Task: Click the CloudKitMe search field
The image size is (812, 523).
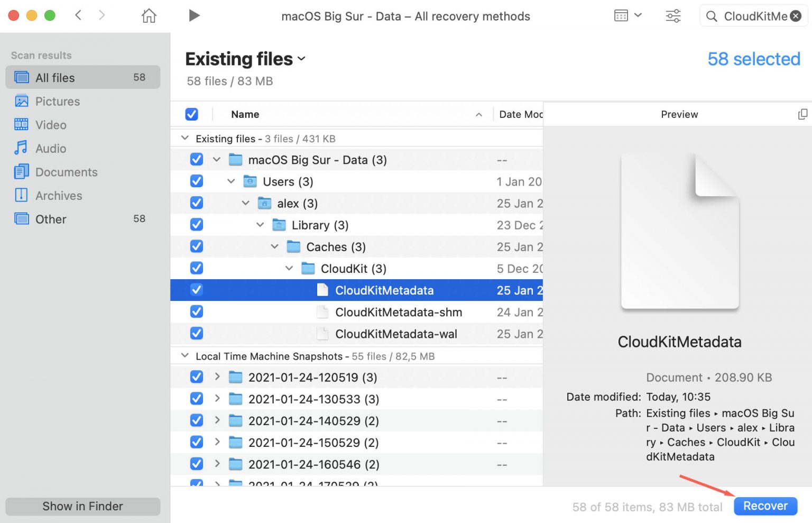Action: click(x=754, y=16)
